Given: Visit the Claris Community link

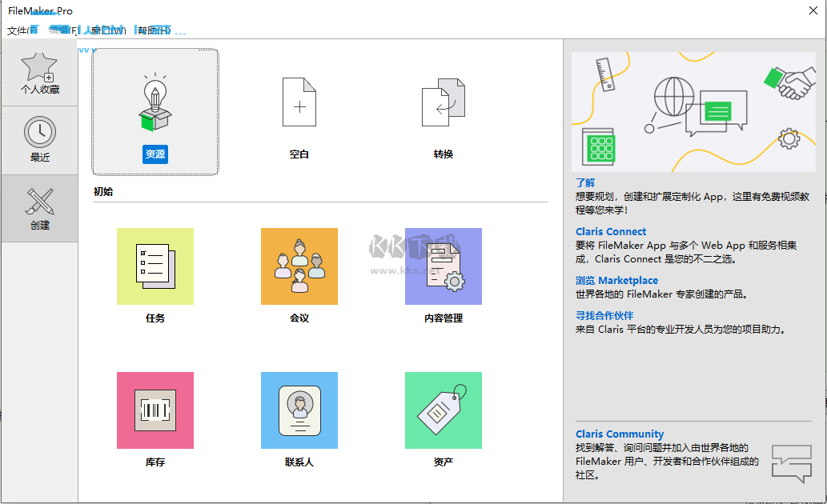Looking at the screenshot, I should [x=620, y=434].
